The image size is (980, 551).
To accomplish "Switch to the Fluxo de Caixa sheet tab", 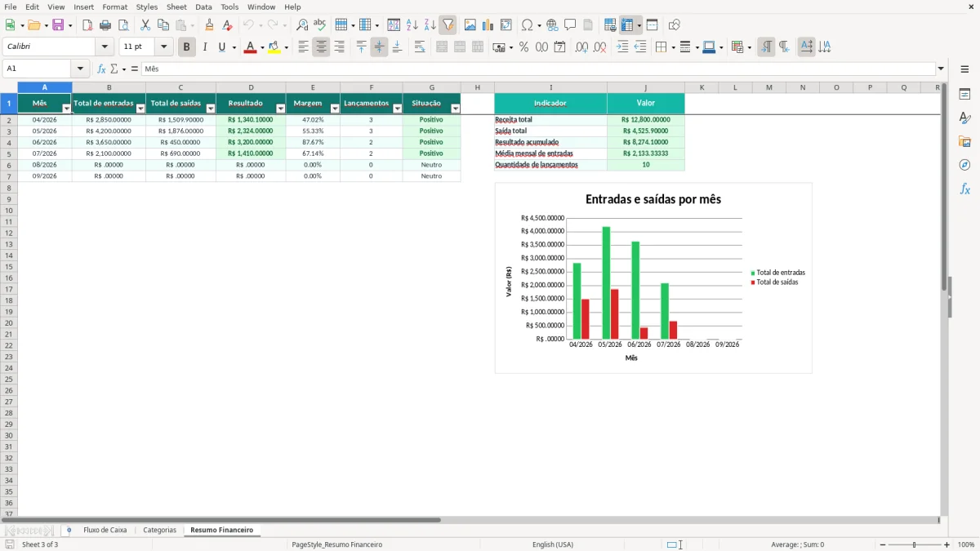I will pyautogui.click(x=105, y=531).
